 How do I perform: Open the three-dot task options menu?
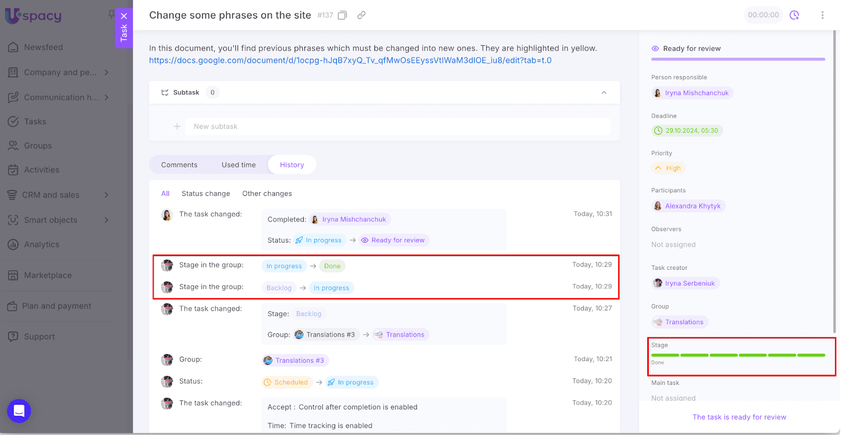pyautogui.click(x=822, y=15)
